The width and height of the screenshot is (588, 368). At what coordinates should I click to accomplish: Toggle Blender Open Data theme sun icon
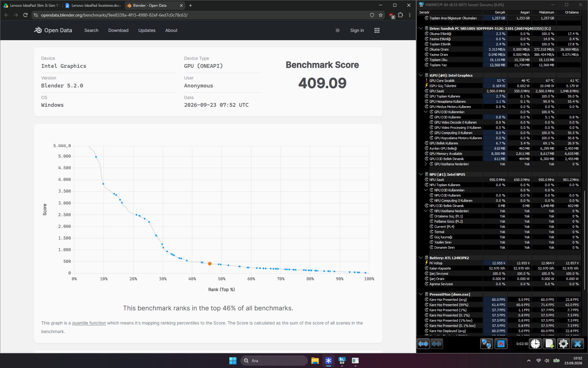point(337,30)
